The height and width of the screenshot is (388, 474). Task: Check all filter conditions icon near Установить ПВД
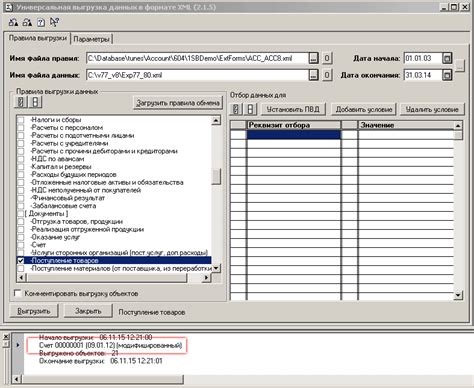[x=236, y=109]
